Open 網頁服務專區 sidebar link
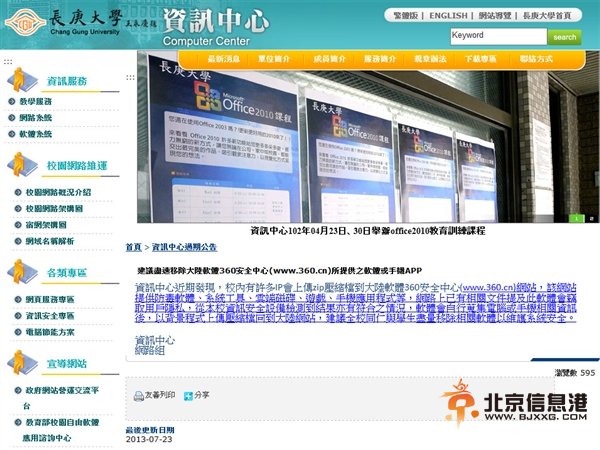Screen dimensions: 600x450 coord(50,299)
